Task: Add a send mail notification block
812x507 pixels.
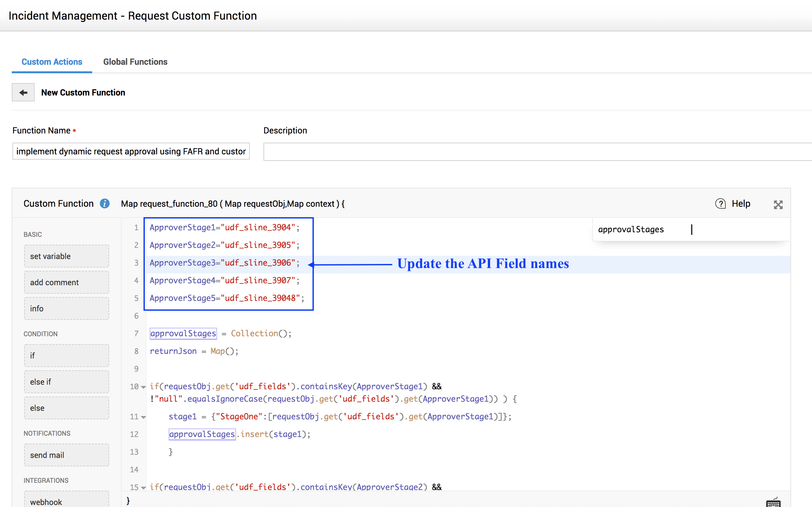Action: 66,455
